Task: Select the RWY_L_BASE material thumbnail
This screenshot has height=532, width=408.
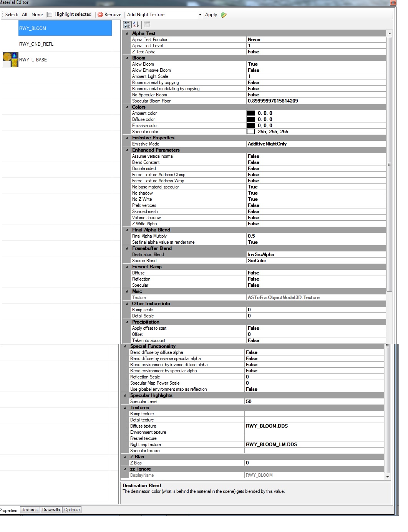Action: pyautogui.click(x=10, y=60)
